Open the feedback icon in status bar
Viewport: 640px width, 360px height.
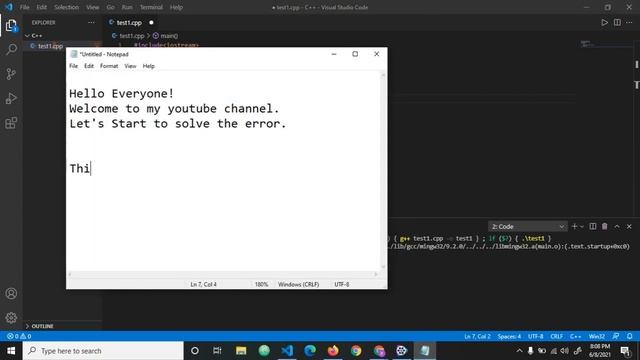[616, 336]
